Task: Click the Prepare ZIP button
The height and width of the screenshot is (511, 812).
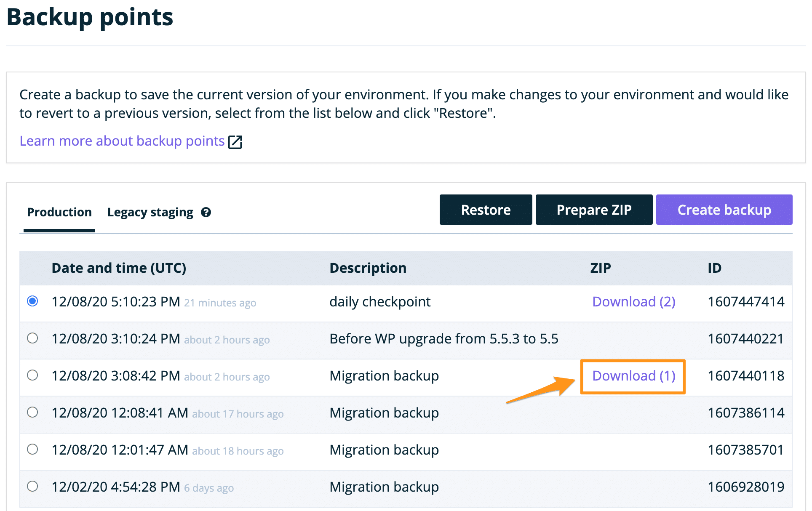Action: pos(594,209)
